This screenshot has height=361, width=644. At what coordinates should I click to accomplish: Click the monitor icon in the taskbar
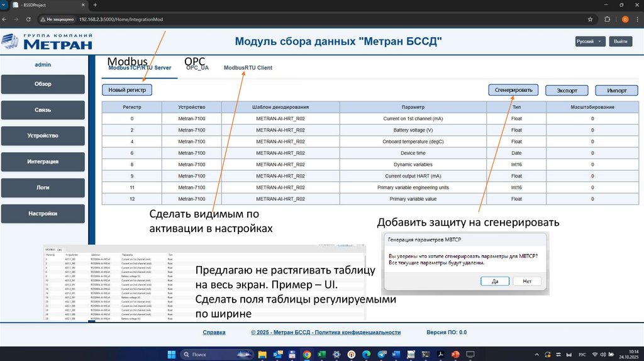(470, 354)
